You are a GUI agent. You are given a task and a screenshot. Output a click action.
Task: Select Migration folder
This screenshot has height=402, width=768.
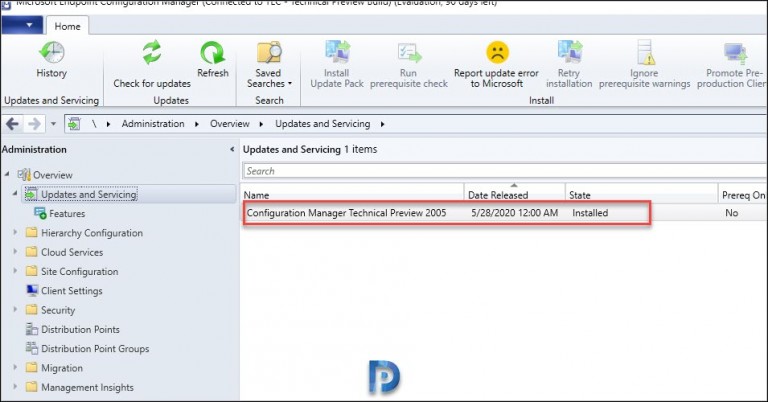pyautogui.click(x=62, y=368)
